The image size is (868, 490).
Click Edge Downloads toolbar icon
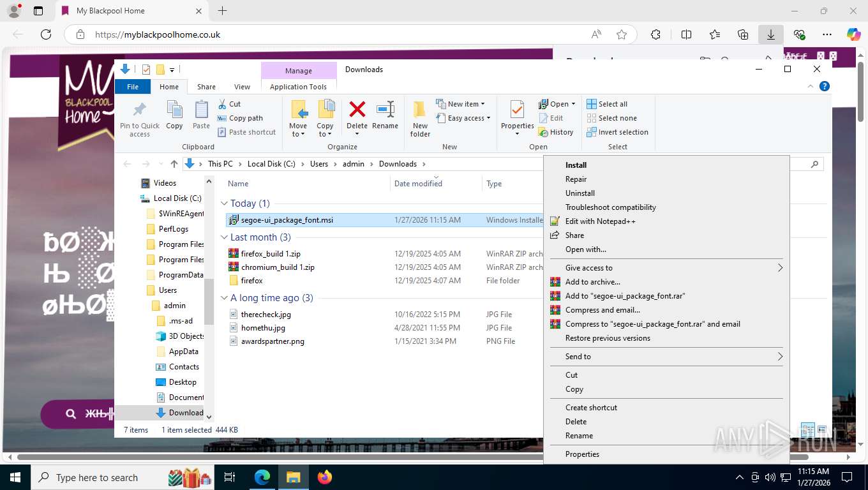(x=771, y=34)
